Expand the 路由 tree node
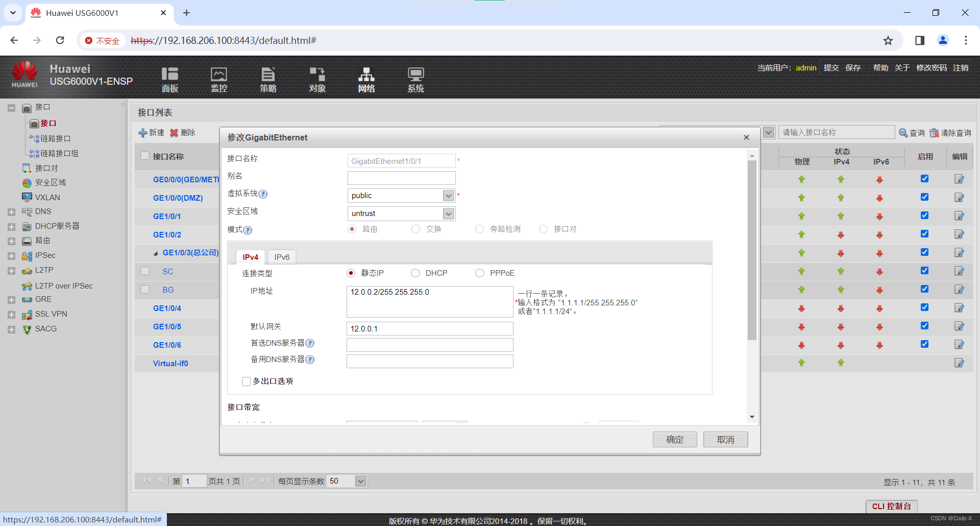Screen dimensions: 980x526 tap(11, 241)
